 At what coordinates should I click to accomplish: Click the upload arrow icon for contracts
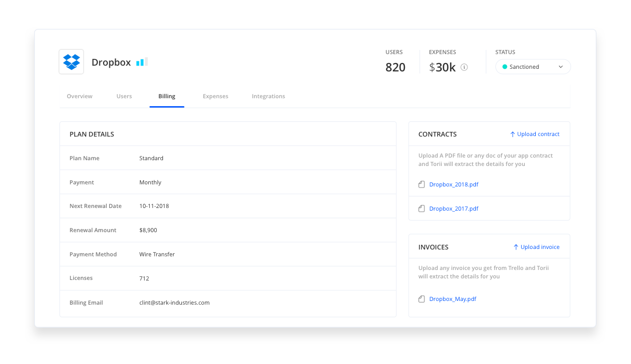[x=513, y=134]
